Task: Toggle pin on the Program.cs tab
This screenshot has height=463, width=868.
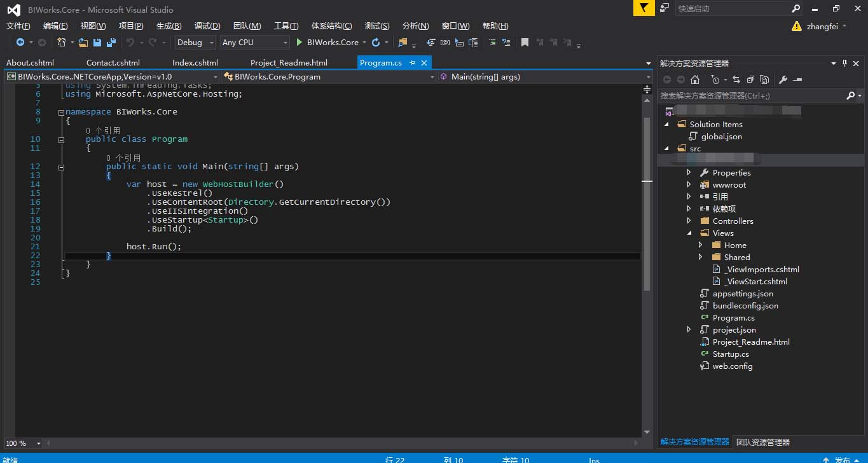Action: (412, 62)
